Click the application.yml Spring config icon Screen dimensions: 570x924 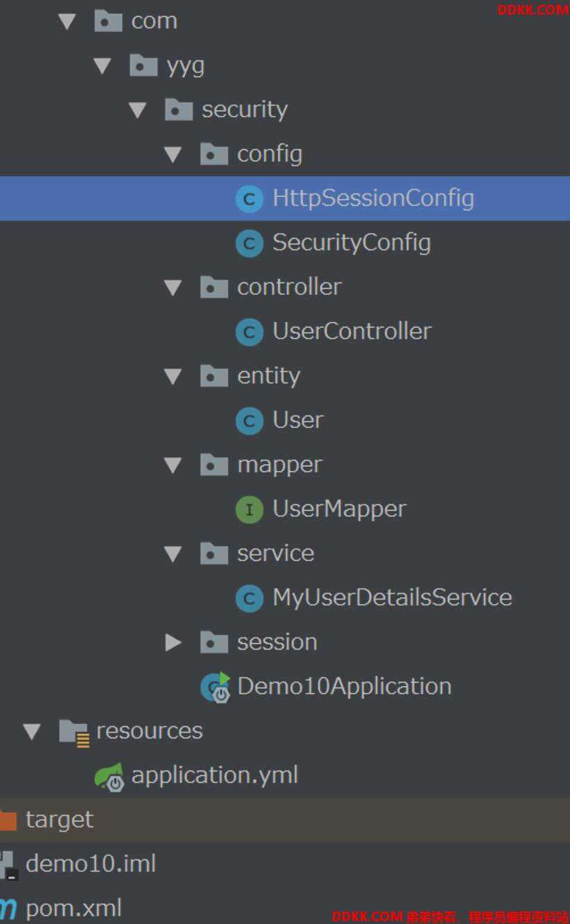pyautogui.click(x=110, y=776)
